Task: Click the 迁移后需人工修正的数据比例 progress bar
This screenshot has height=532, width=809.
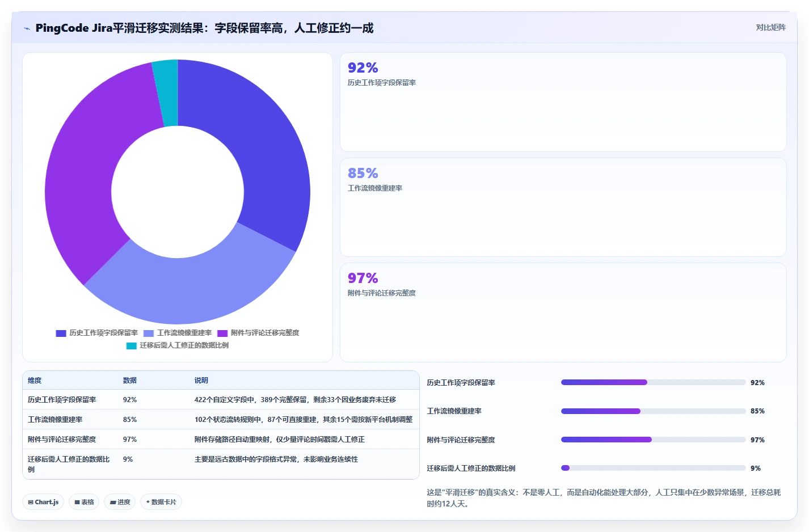Action: [x=653, y=468]
